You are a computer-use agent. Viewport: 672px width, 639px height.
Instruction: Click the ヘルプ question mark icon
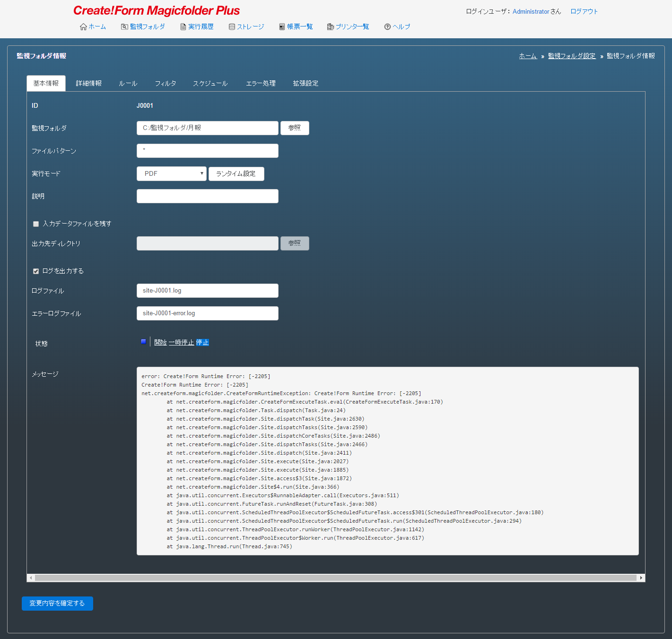pos(387,27)
